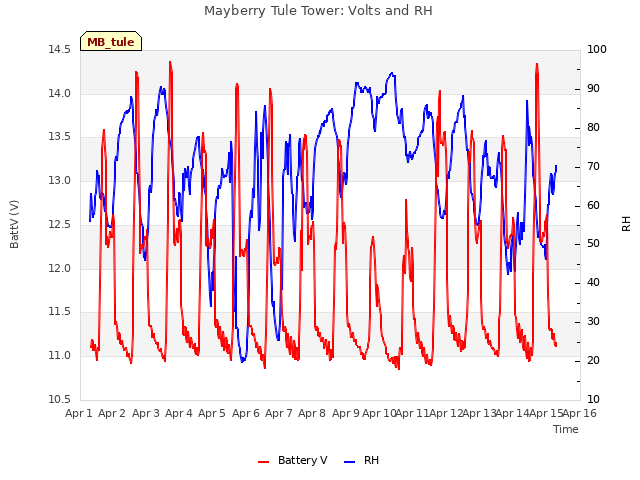Click the Battery V legend entry
640x480 pixels.
tap(293, 460)
